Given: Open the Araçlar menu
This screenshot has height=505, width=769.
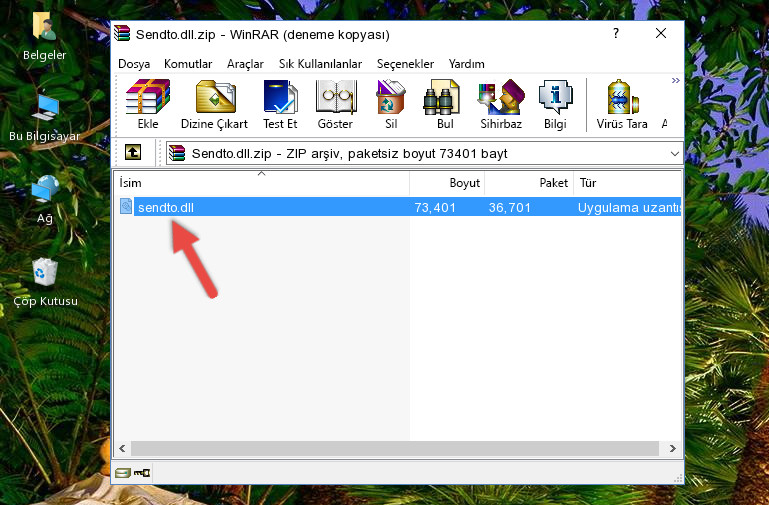Looking at the screenshot, I should click(x=245, y=64).
